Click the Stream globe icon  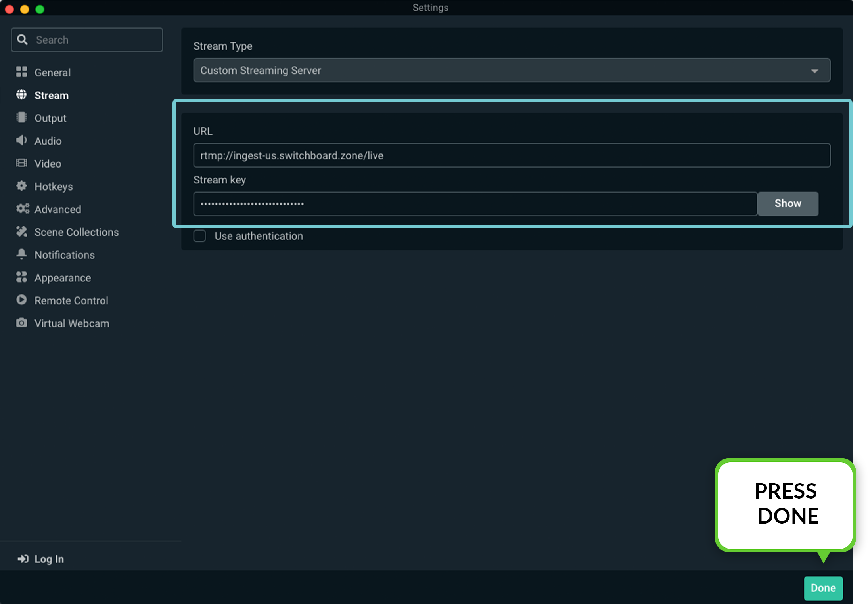[x=21, y=95]
